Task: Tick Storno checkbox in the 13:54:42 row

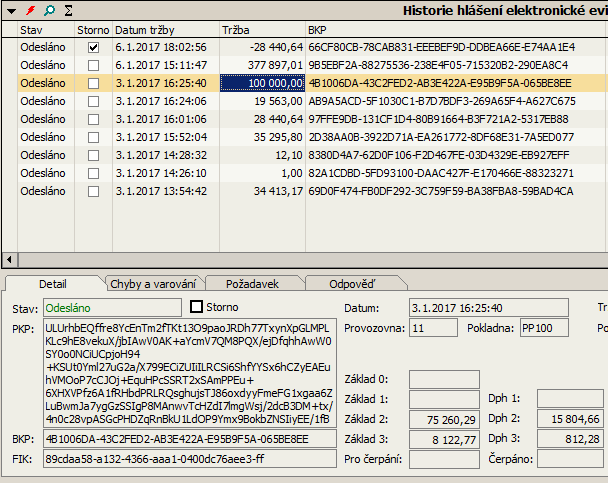Action: (94, 191)
